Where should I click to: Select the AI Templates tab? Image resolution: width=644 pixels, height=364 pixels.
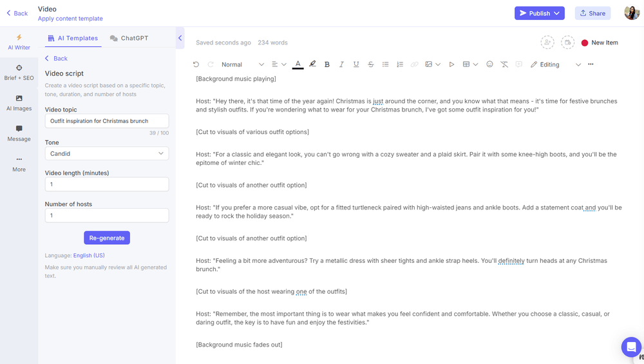pyautogui.click(x=73, y=38)
